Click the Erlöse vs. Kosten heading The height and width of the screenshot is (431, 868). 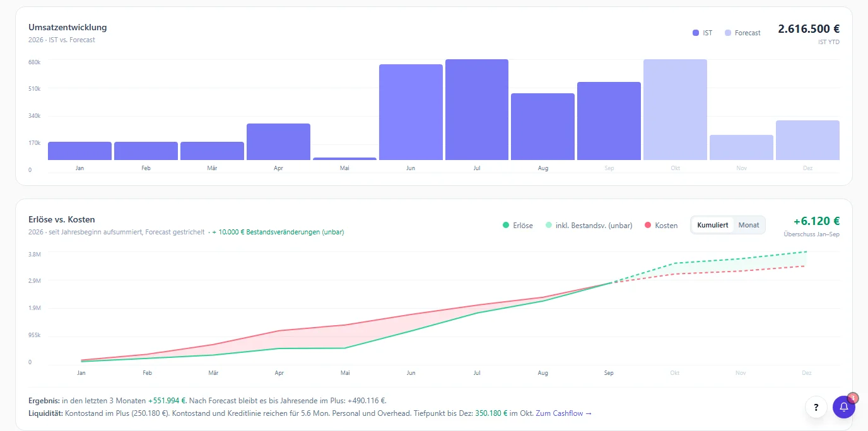tap(62, 220)
